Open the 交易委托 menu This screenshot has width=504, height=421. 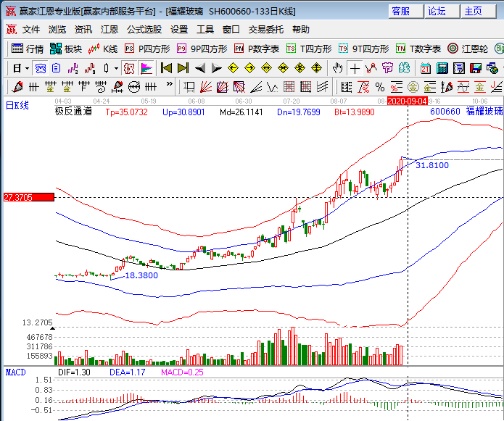266,30
